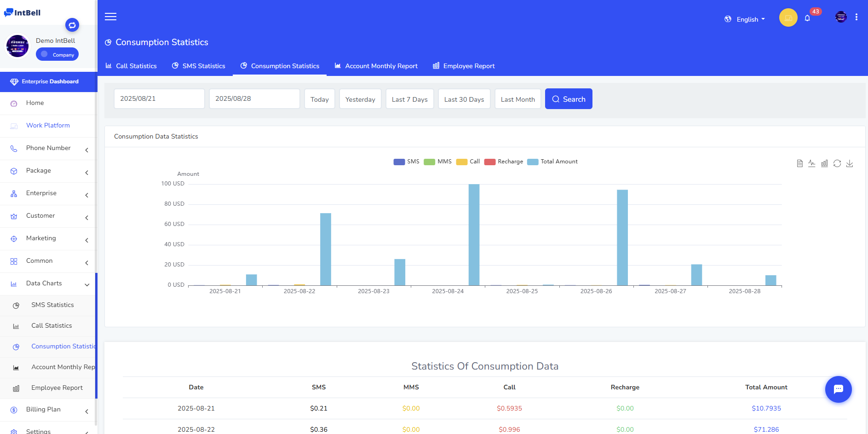868x434 pixels.
Task: Switch chart to bar view
Action: pyautogui.click(x=824, y=163)
